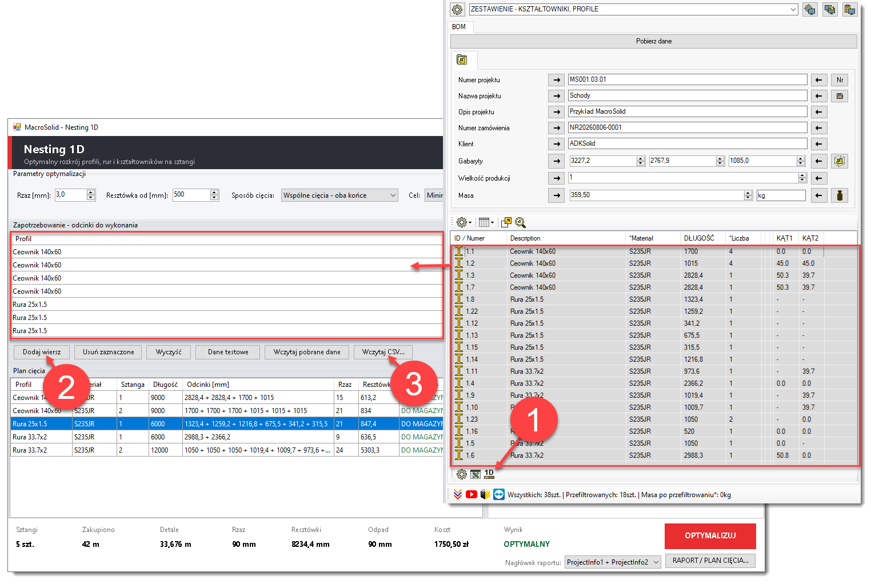The image size is (871, 588).
Task: Click arrow button right of Klient label
Action: click(x=556, y=144)
